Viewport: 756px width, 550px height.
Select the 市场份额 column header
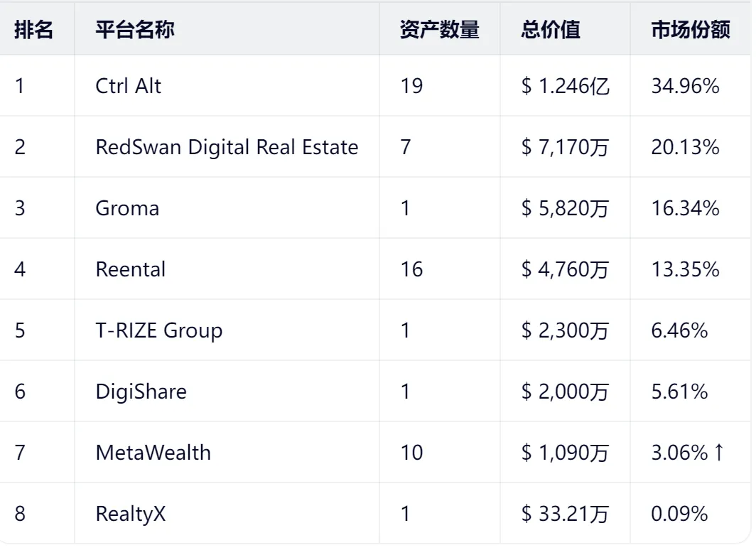point(690,29)
